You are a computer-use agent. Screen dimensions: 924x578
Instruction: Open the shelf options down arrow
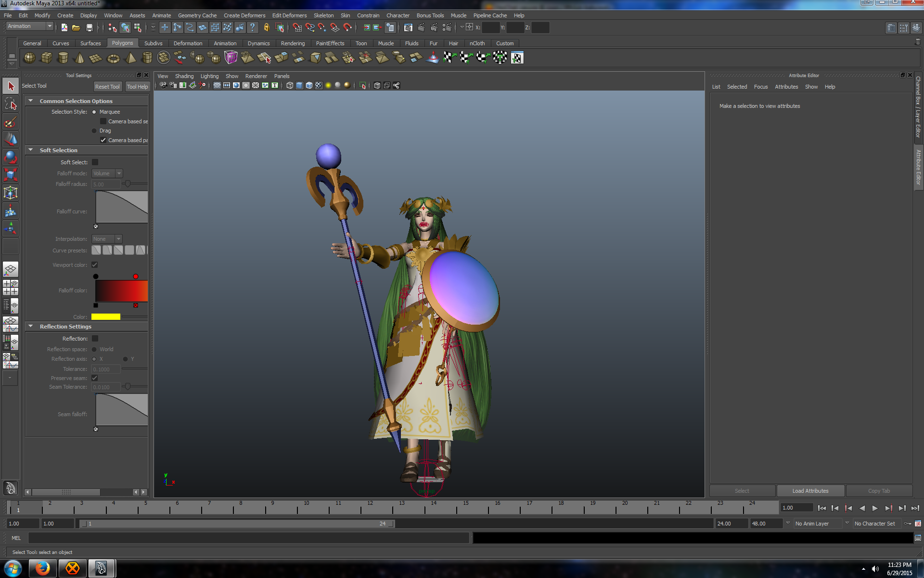pos(12,64)
